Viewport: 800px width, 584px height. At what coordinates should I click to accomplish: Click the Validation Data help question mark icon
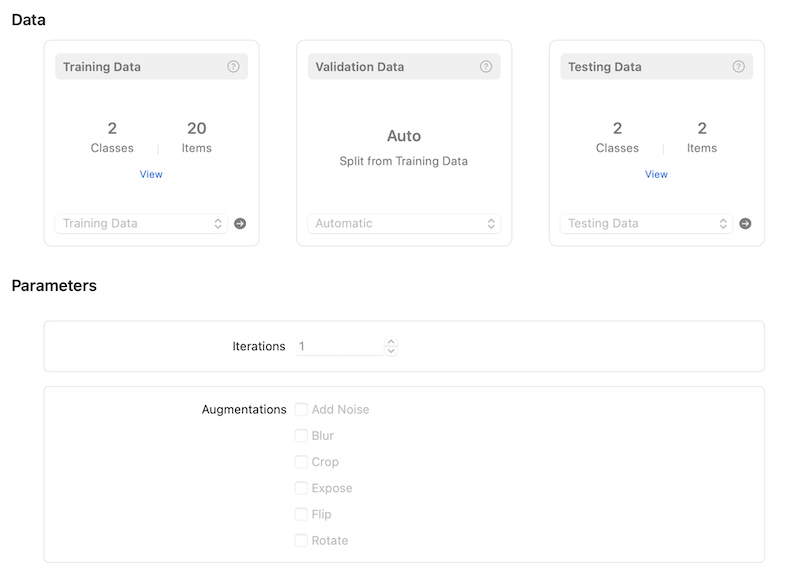(x=486, y=67)
